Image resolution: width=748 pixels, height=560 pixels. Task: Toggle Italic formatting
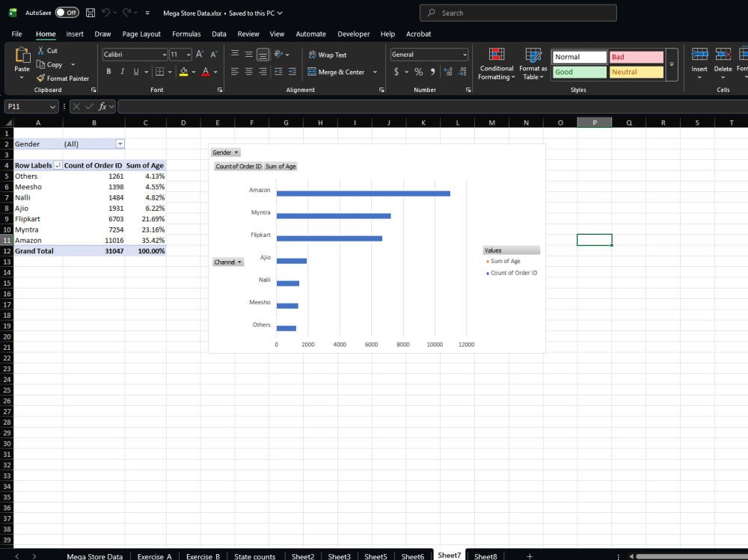[x=123, y=72]
